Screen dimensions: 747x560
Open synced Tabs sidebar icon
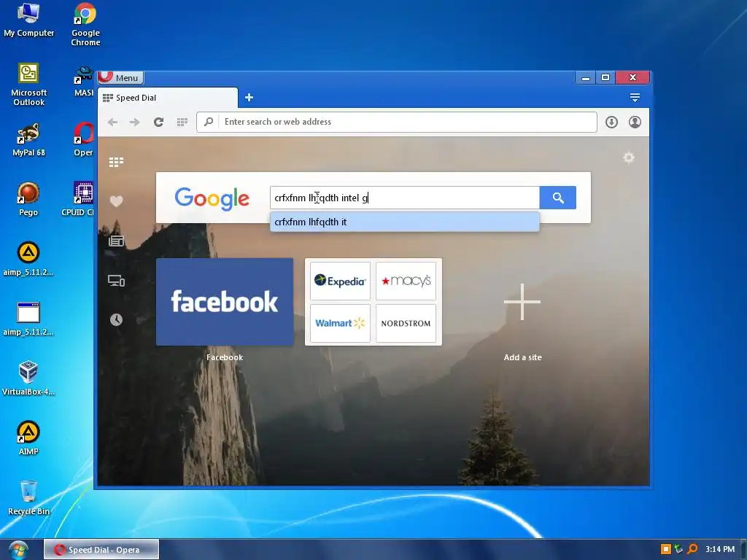116,281
